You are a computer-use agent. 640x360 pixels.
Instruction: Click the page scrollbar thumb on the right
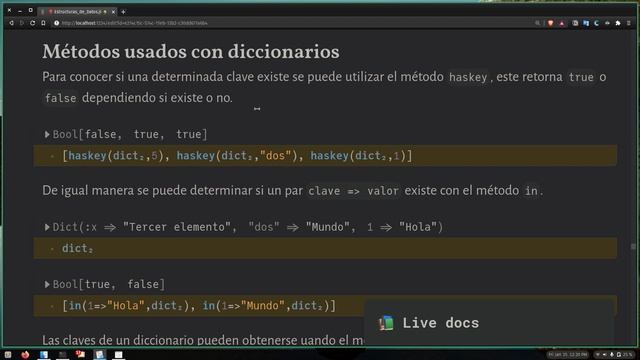click(x=633, y=247)
